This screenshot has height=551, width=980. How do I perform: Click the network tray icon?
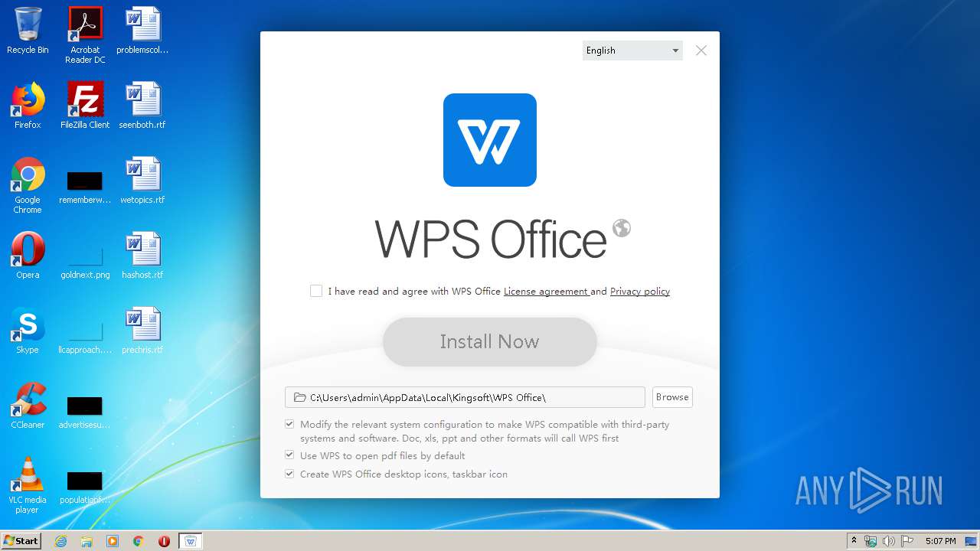[871, 541]
